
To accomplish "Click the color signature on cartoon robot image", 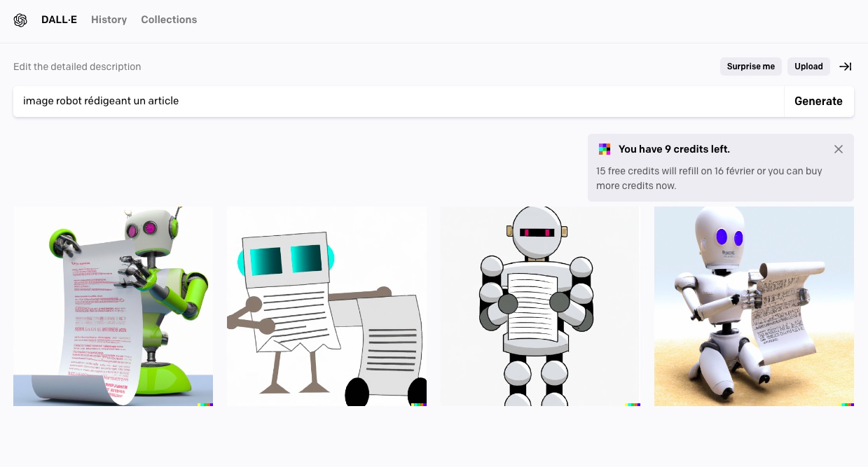I will (633, 404).
